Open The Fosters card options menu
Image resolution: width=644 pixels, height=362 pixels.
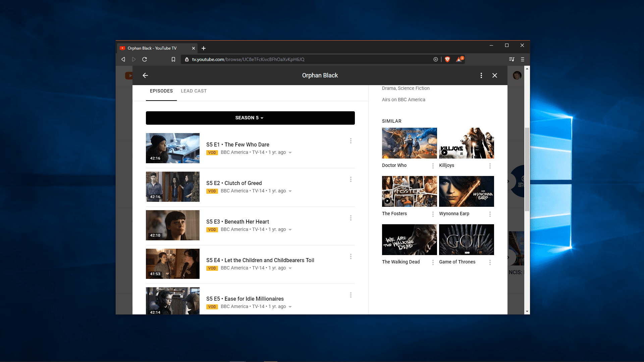(433, 214)
